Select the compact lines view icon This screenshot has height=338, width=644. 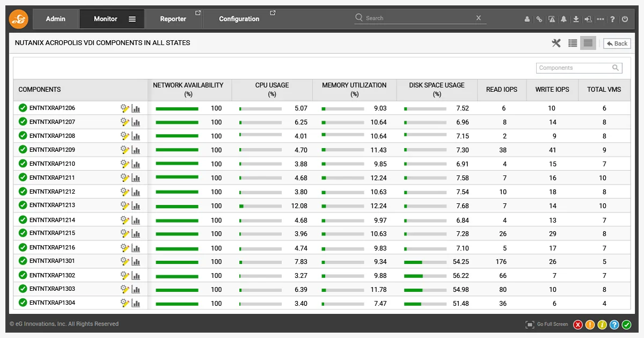pyautogui.click(x=588, y=43)
